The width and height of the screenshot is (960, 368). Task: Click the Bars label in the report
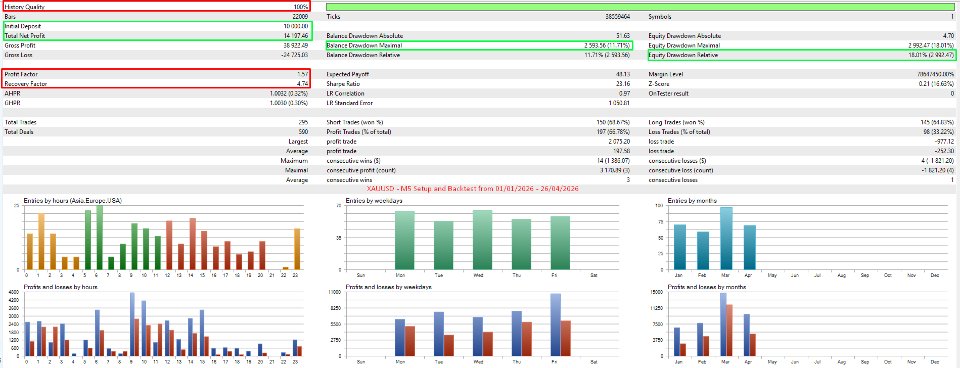(10, 17)
